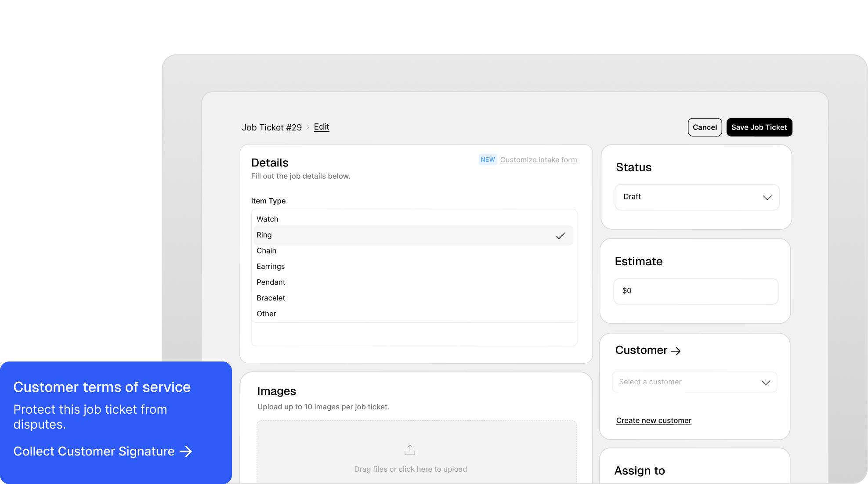868x484 pixels.
Task: Select Other item type
Action: [x=267, y=314]
